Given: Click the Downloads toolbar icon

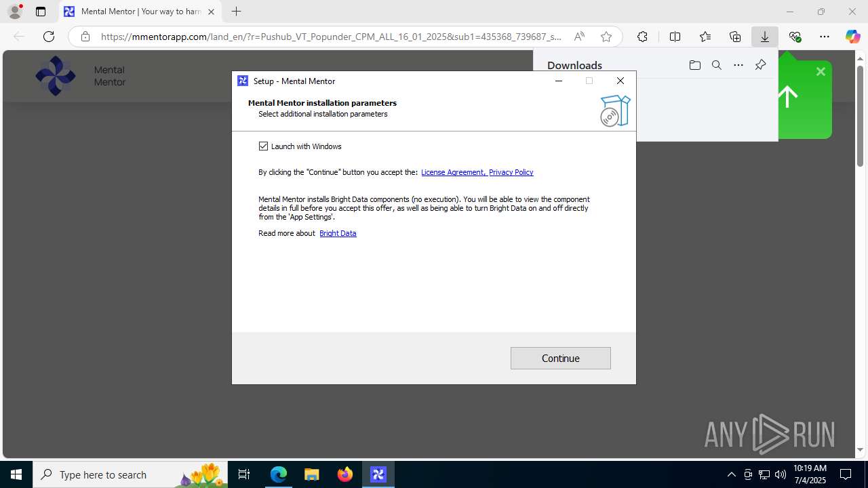Looking at the screenshot, I should click(x=765, y=37).
